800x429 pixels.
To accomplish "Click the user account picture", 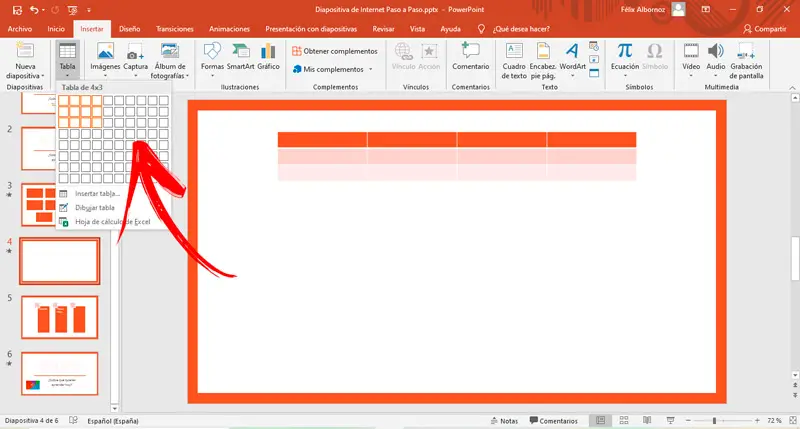I will point(678,9).
